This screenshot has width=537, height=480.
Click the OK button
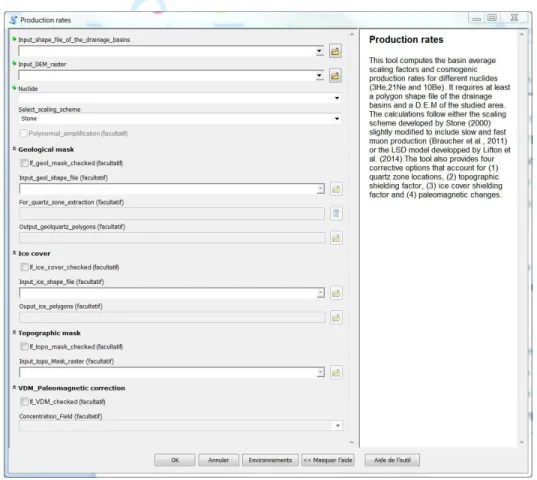point(175,460)
